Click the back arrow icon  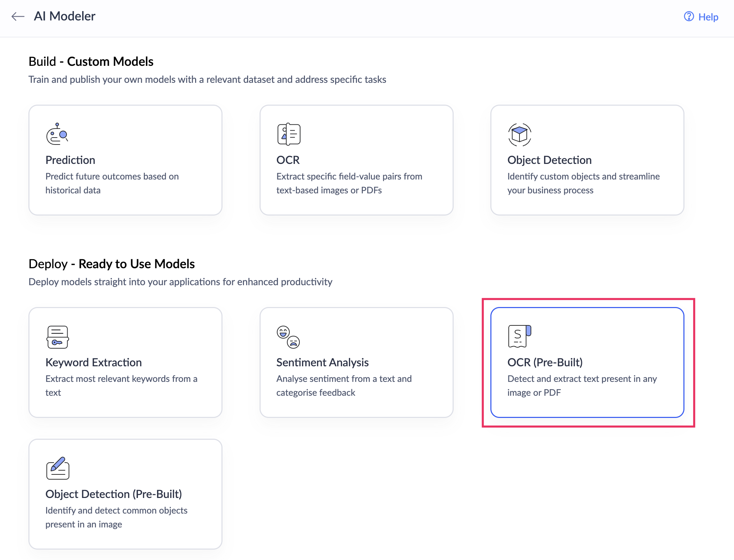coord(18,16)
